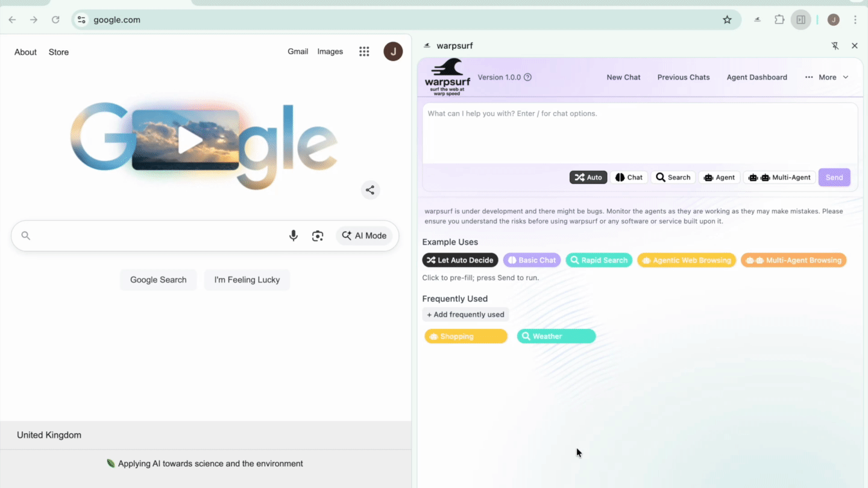Play the Google doodle video

(190, 140)
